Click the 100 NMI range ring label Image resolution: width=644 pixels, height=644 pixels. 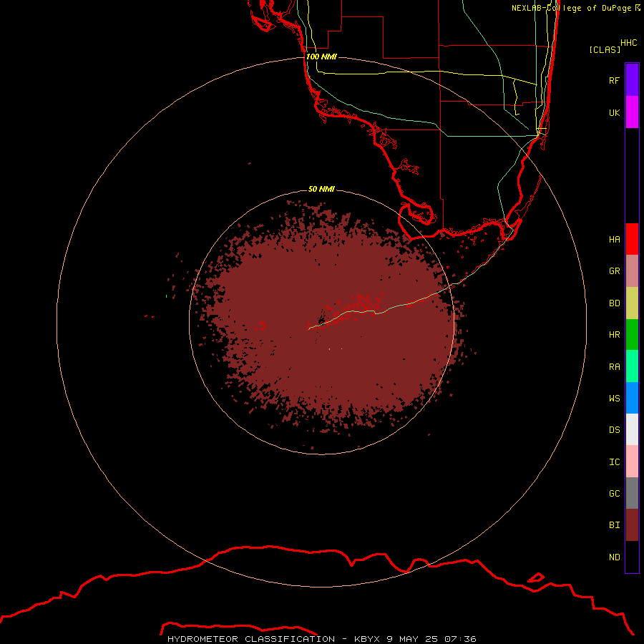coord(321,57)
